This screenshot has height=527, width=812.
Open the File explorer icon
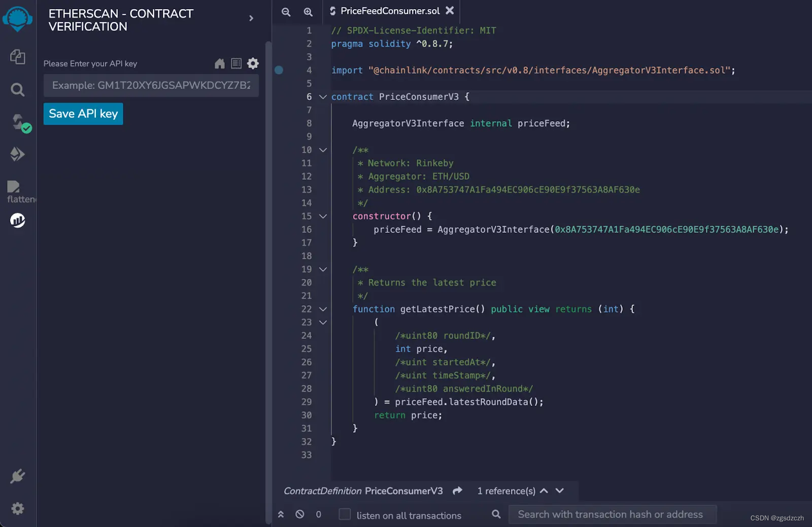pos(18,56)
